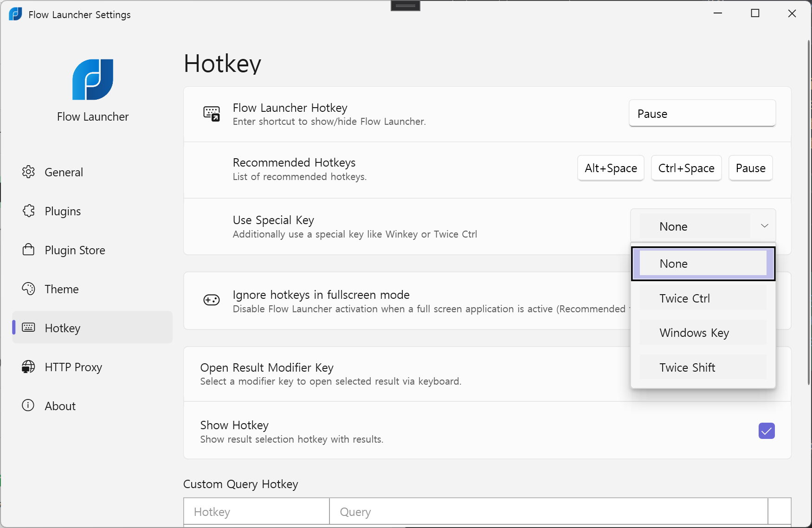This screenshot has width=812, height=528.
Task: Click the Alt+Space recommended hotkey button
Action: pos(611,168)
